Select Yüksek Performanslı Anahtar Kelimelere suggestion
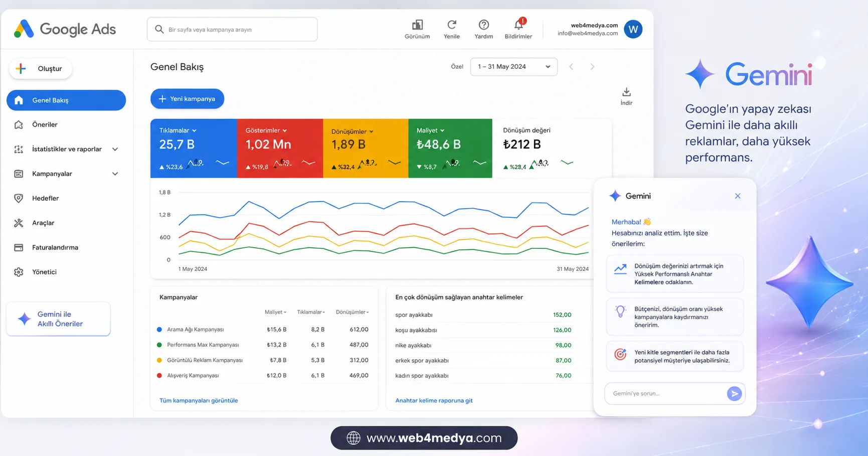 pyautogui.click(x=674, y=274)
